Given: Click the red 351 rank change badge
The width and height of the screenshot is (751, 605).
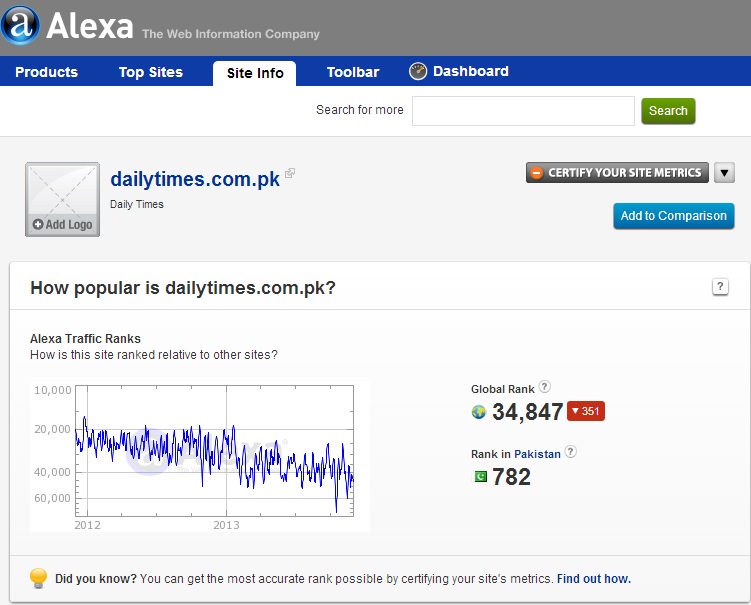Looking at the screenshot, I should 586,411.
